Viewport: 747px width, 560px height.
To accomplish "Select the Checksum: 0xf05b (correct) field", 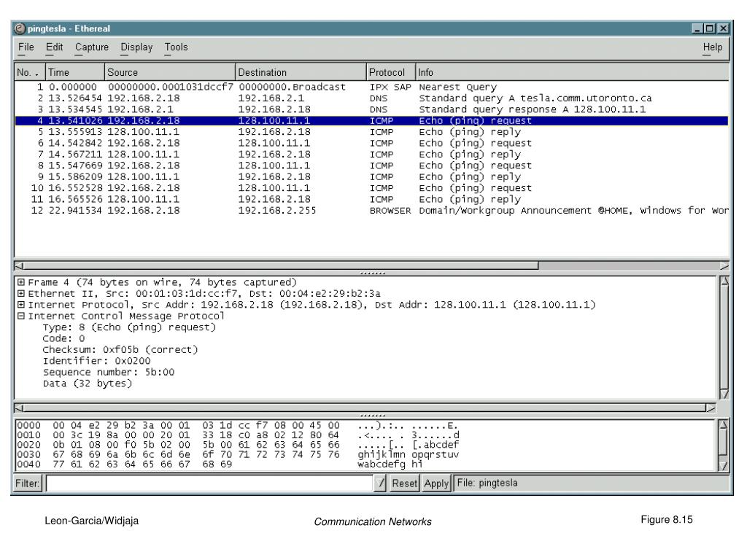I will pyautogui.click(x=120, y=349).
